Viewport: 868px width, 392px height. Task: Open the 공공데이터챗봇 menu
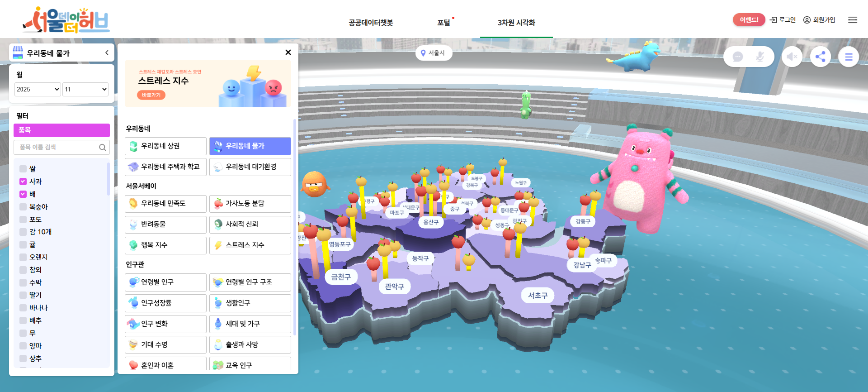(371, 23)
